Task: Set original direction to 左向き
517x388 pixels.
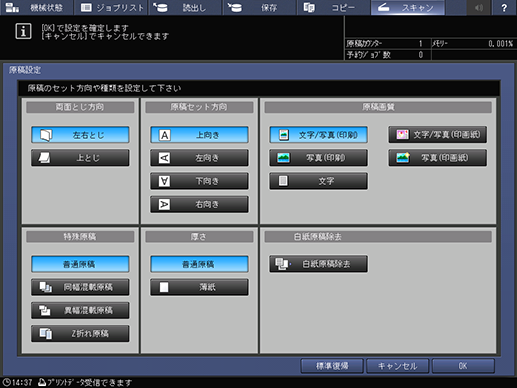Action: pos(199,158)
